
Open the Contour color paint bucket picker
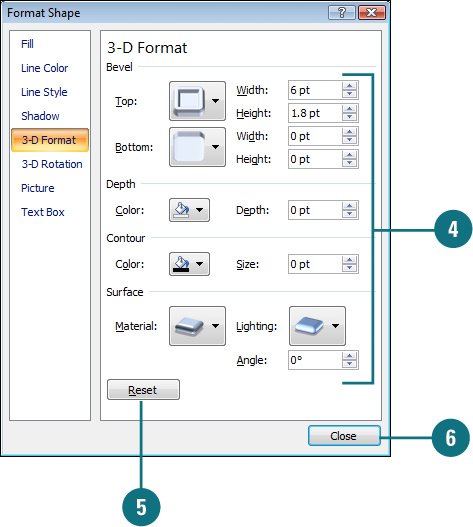[189, 264]
